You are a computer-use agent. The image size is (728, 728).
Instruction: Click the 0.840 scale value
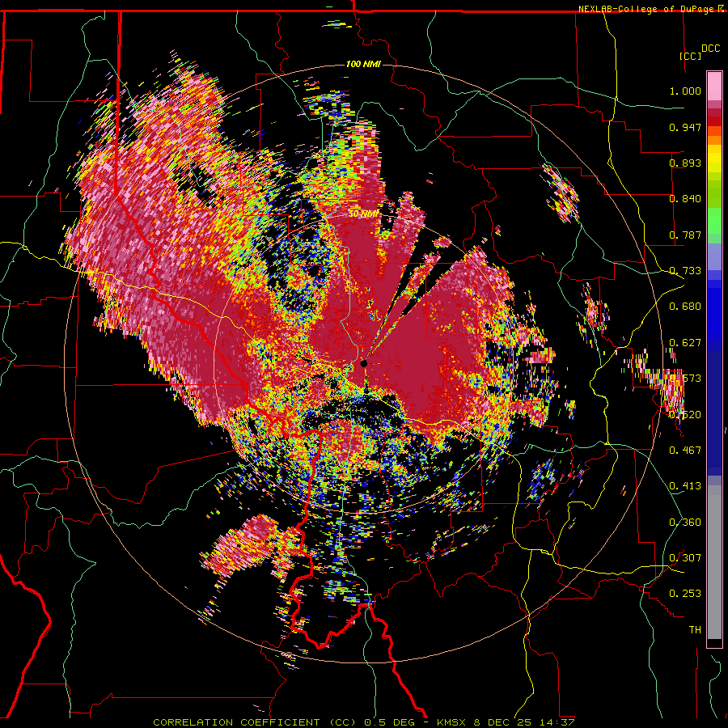(685, 199)
